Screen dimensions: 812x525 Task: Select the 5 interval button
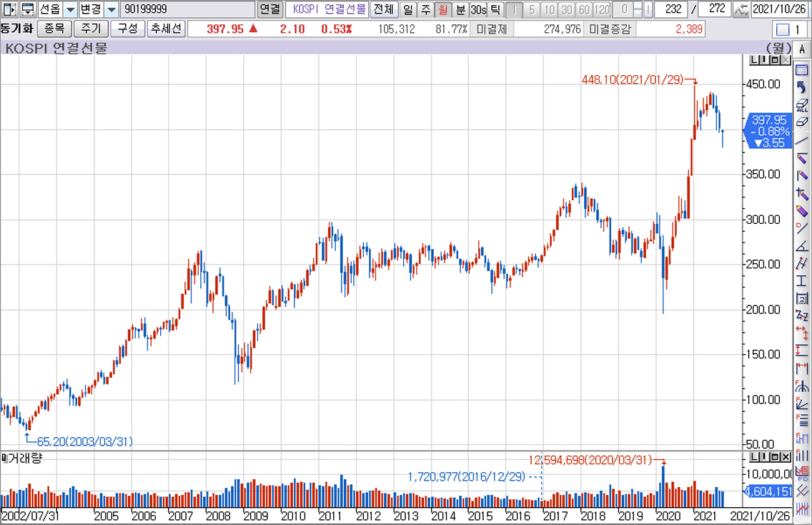click(532, 9)
